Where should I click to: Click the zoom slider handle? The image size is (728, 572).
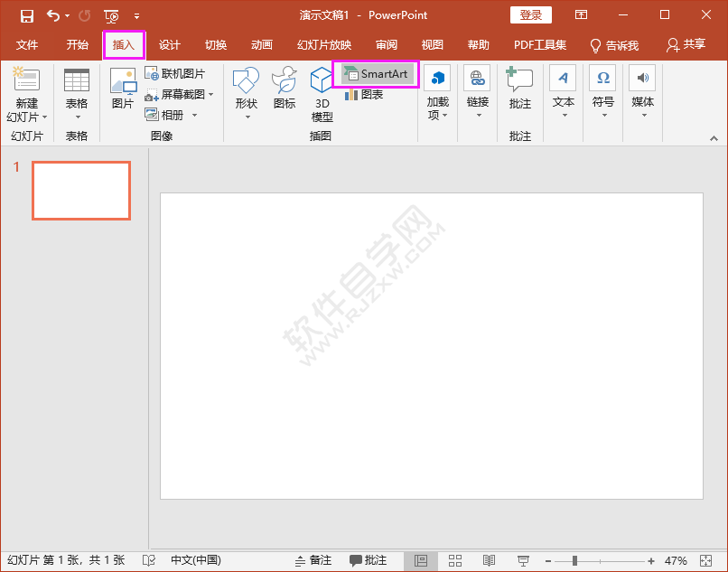point(574,561)
